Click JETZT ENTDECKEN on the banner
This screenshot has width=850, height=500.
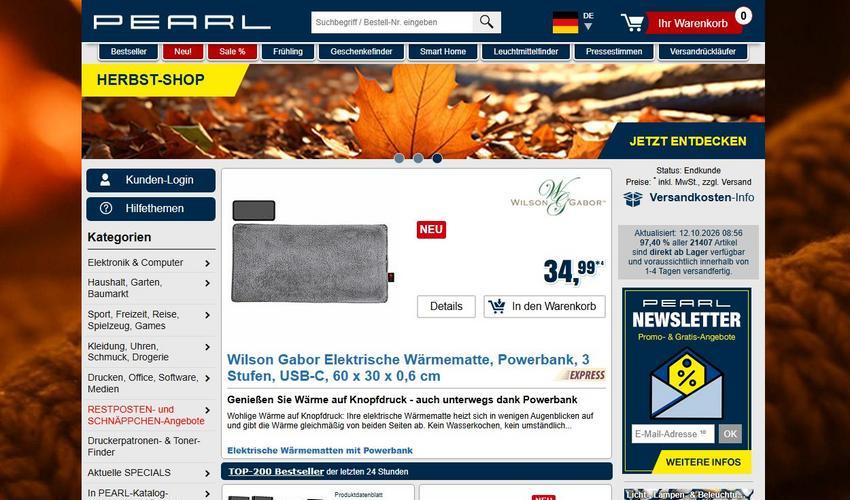(x=687, y=141)
